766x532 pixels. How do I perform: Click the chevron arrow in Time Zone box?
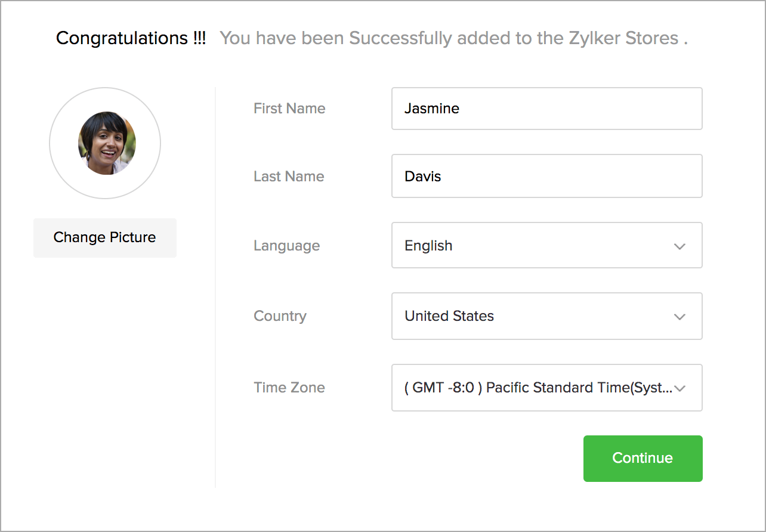tap(679, 388)
